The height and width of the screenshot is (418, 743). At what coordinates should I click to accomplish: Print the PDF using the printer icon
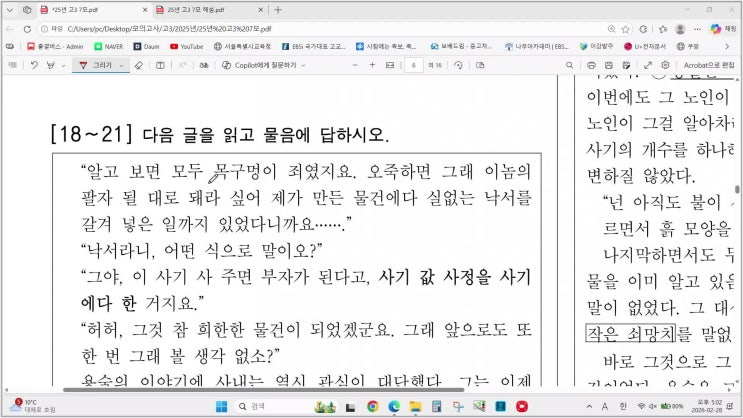tap(592, 65)
